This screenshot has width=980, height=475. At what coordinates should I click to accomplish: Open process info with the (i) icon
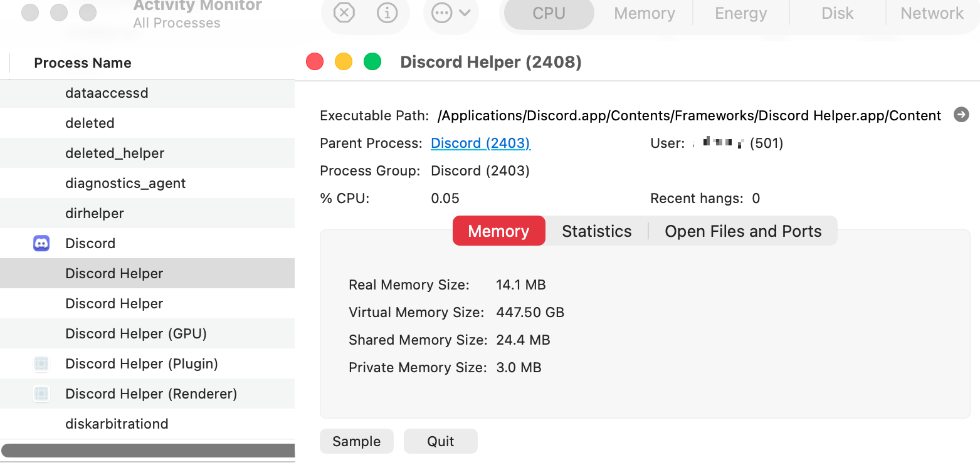387,13
